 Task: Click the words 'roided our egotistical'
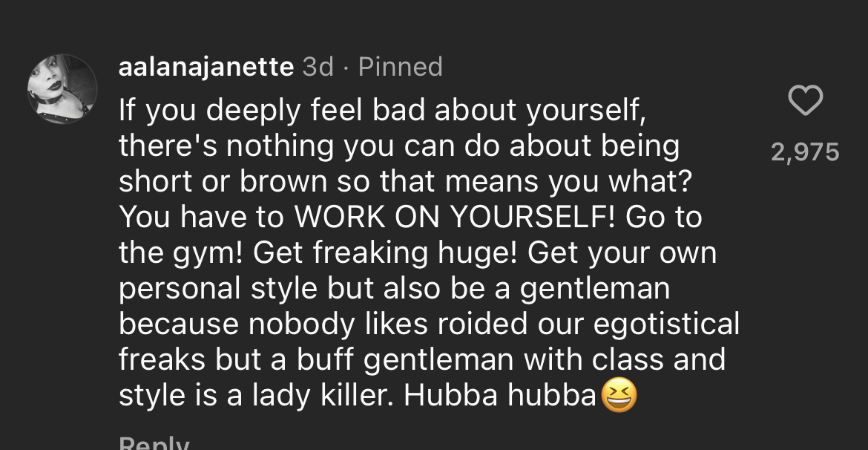[x=588, y=325]
